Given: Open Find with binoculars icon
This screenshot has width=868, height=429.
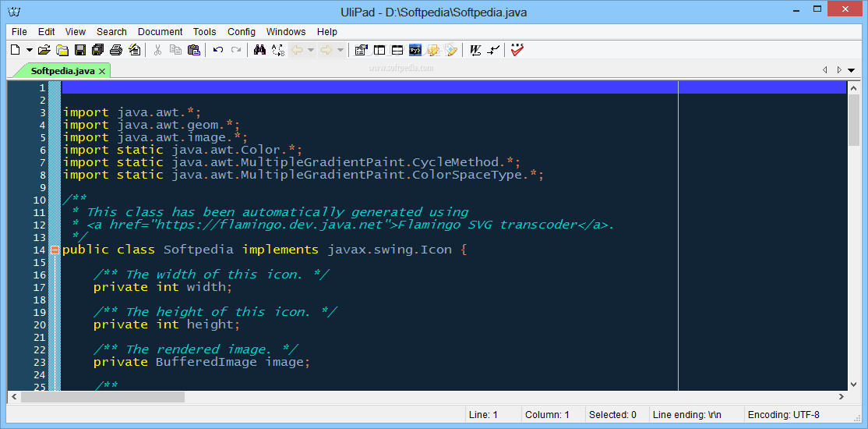Looking at the screenshot, I should [x=259, y=50].
